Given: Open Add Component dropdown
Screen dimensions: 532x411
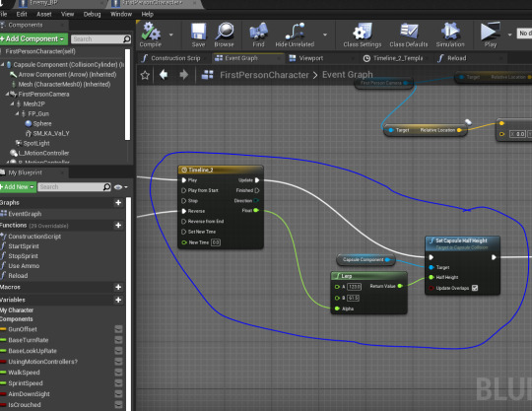Looking at the screenshot, I should click(33, 39).
